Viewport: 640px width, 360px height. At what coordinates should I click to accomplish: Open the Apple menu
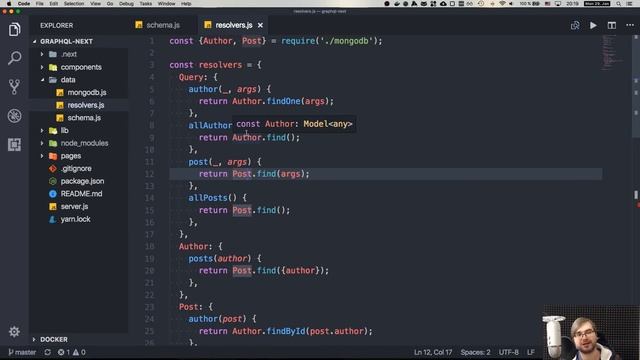coord(9,3)
